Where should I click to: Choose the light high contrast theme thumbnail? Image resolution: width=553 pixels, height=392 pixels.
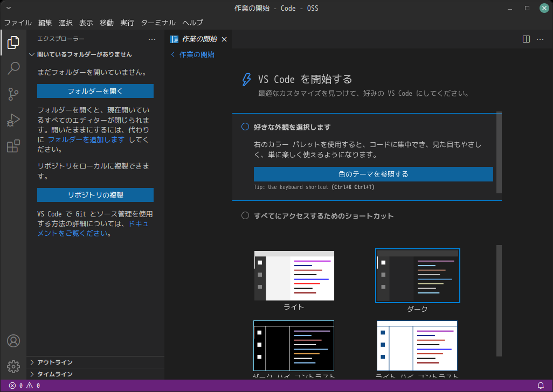coord(417,346)
